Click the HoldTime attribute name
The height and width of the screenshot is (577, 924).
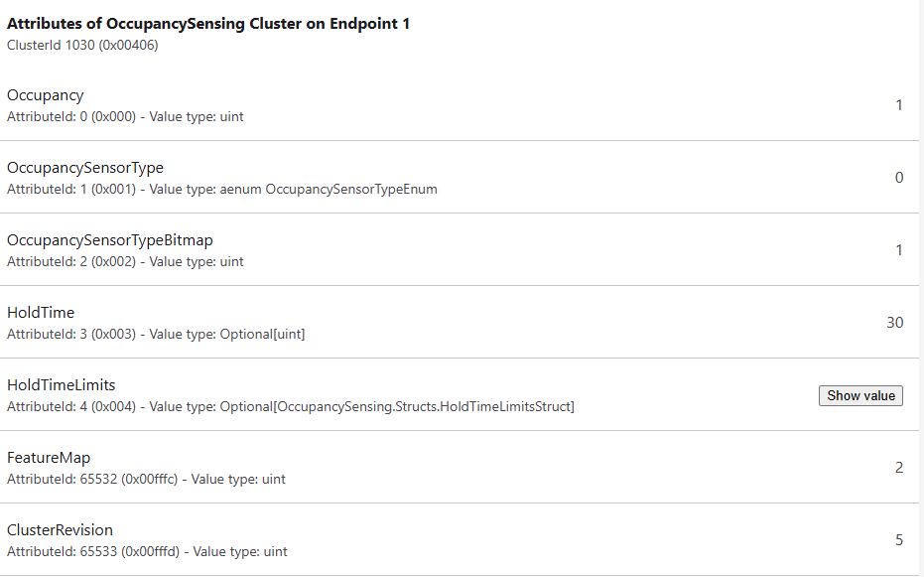pos(41,313)
